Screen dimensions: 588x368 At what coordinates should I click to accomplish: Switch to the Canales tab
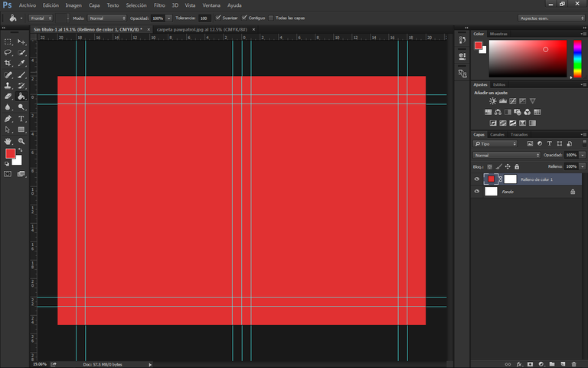(497, 134)
